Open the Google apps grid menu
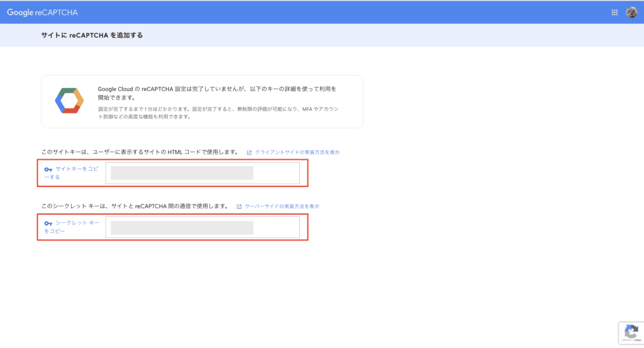 [614, 13]
